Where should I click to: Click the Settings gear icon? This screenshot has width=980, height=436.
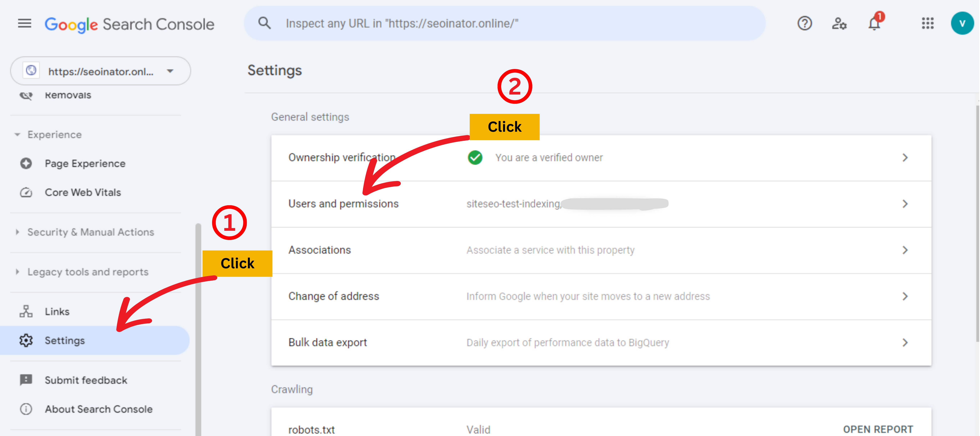point(26,340)
